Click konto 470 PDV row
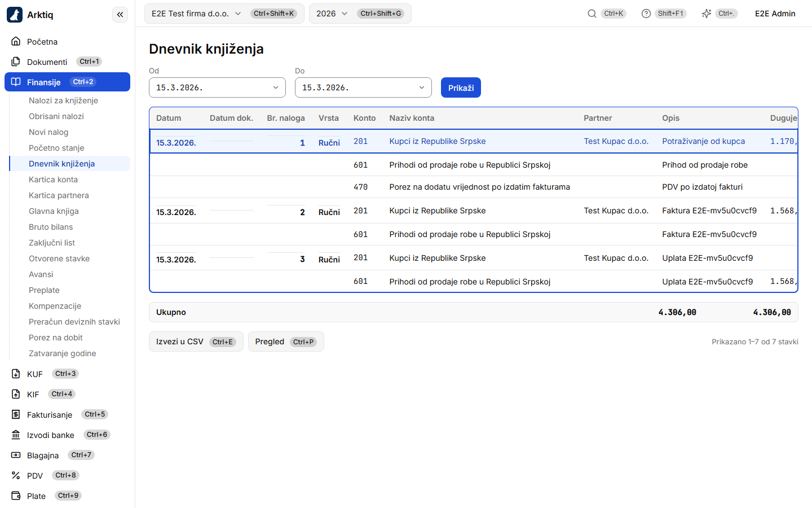 (474, 187)
